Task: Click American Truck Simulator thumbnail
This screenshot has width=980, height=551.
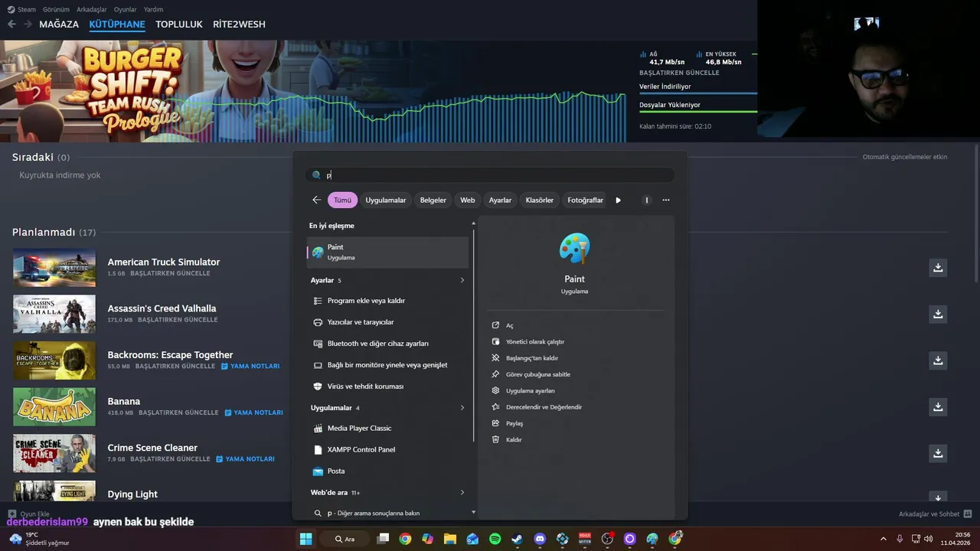Action: [x=54, y=268]
